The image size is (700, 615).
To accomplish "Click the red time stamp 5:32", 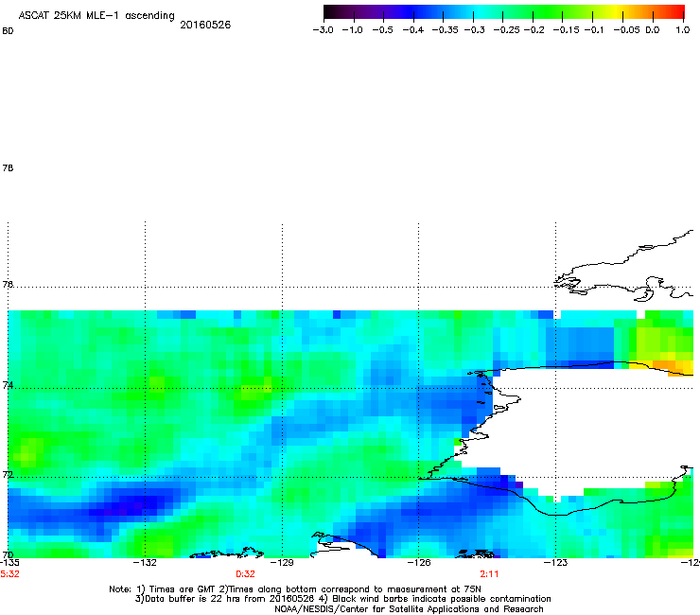I will point(9,574).
